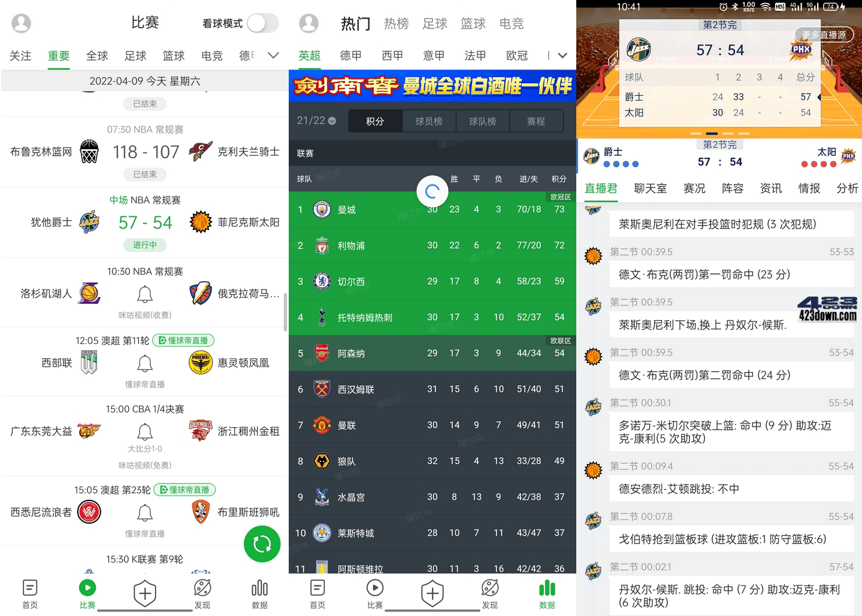The width and height of the screenshot is (862, 616).
Task: Tap the center plus button in the bottom bar
Action: pos(145,593)
